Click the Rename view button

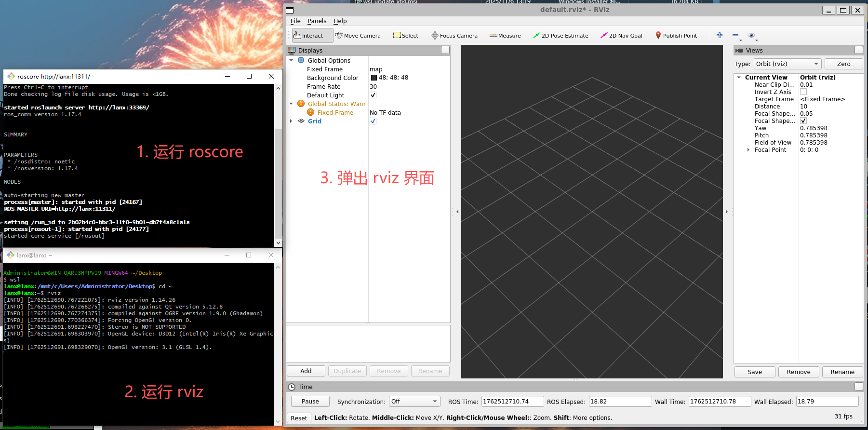pyautogui.click(x=842, y=372)
